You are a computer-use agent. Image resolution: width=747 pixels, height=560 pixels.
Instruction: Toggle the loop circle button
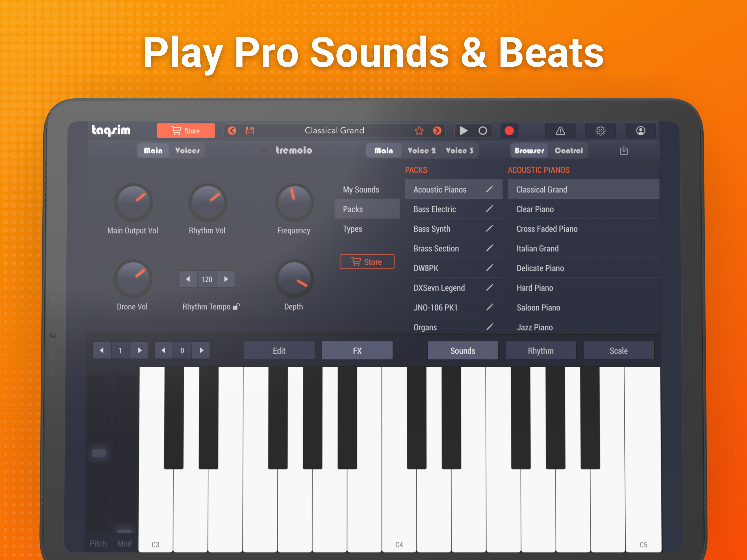pyautogui.click(x=483, y=131)
